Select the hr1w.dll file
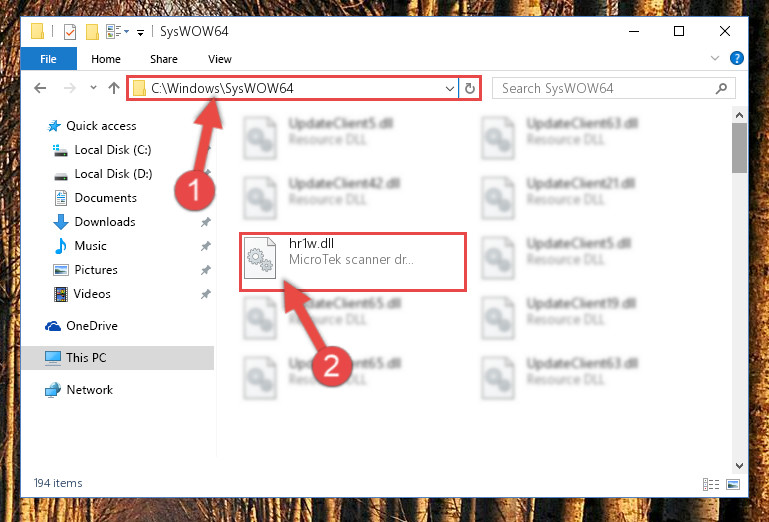 tap(353, 262)
